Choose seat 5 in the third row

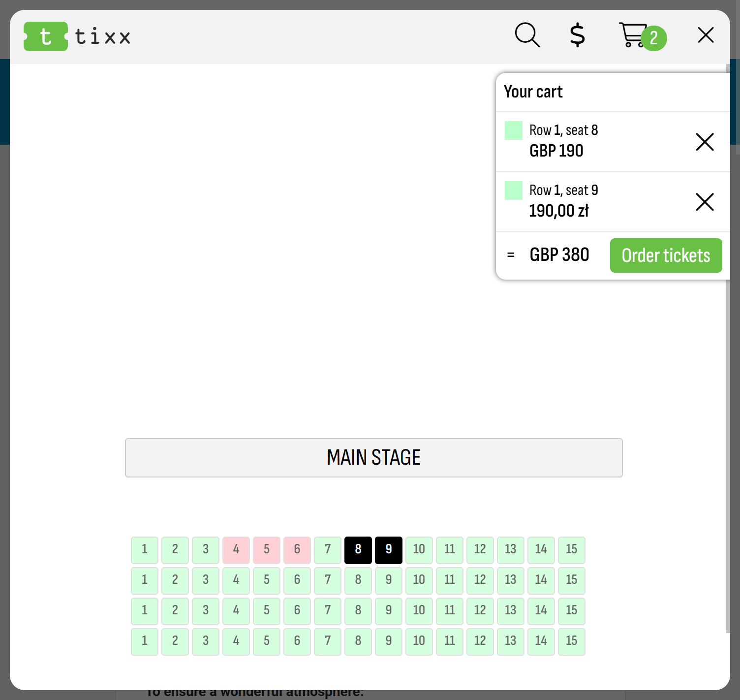(267, 611)
